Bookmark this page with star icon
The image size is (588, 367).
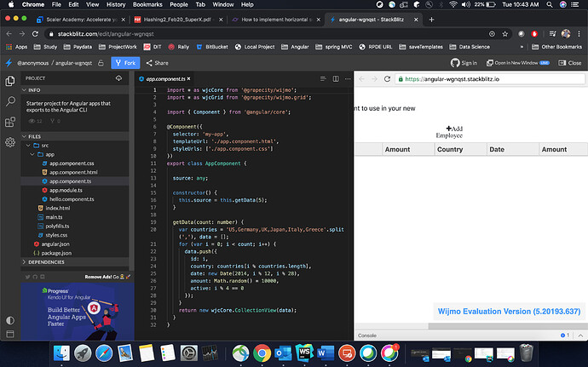pyautogui.click(x=504, y=34)
